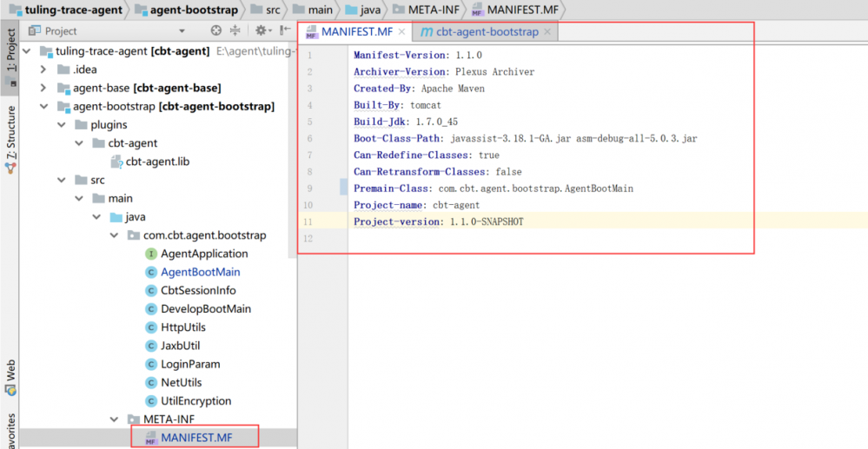The image size is (868, 449).
Task: Click the main breadcrumb
Action: tap(314, 10)
